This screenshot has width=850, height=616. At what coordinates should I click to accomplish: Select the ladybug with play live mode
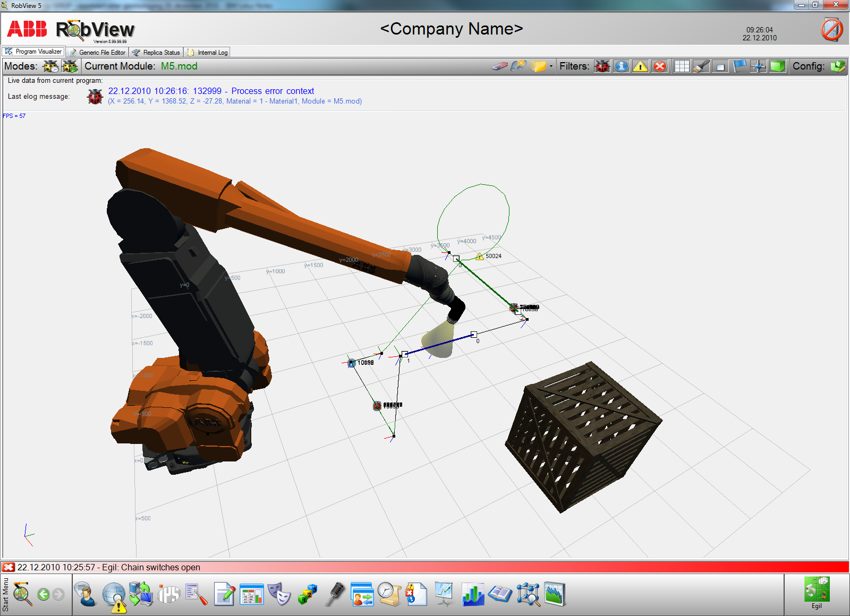pyautogui.click(x=70, y=66)
